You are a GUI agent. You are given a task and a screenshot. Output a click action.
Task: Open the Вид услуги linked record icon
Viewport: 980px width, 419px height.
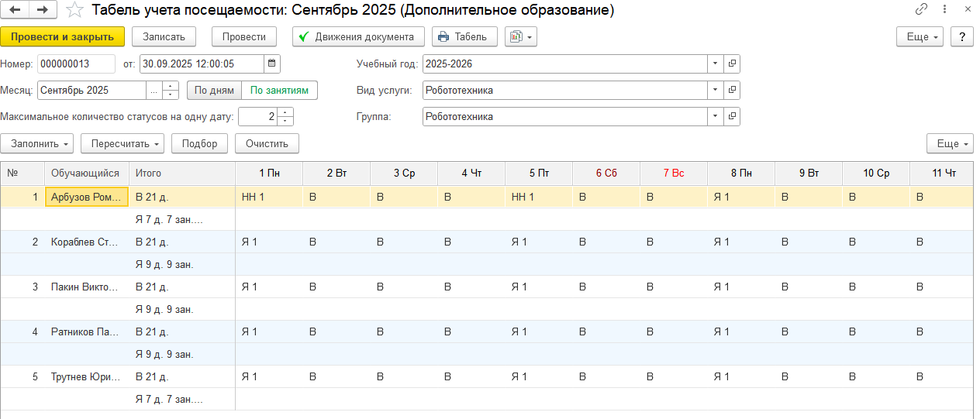point(732,90)
